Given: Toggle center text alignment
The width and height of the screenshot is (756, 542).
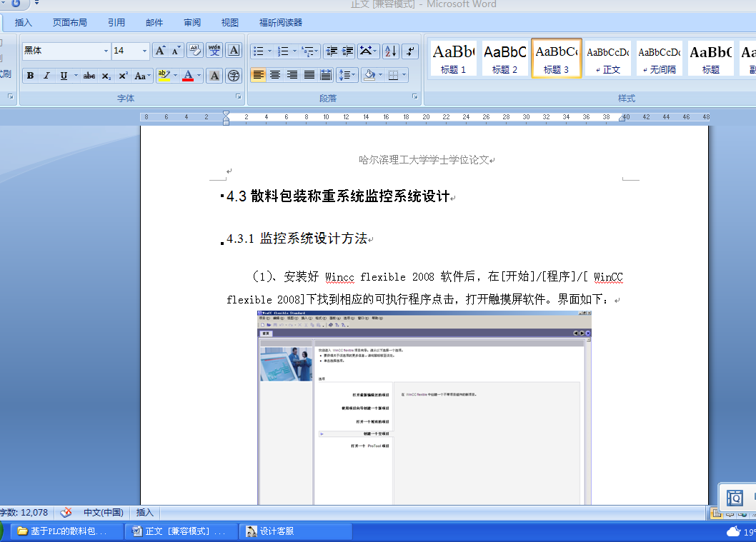Looking at the screenshot, I should tap(275, 75).
